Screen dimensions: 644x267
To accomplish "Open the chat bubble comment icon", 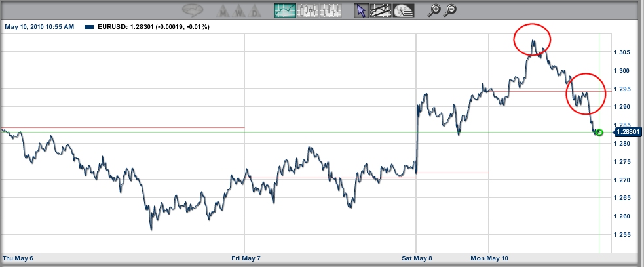I will point(193,10).
